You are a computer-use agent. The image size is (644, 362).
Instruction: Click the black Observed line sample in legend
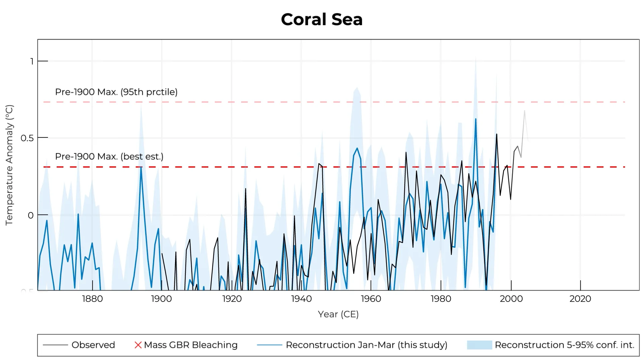tap(55, 345)
